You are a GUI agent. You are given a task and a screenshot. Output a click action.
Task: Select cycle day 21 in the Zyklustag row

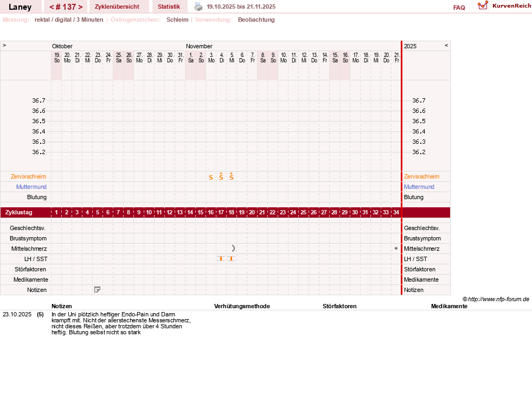262,212
